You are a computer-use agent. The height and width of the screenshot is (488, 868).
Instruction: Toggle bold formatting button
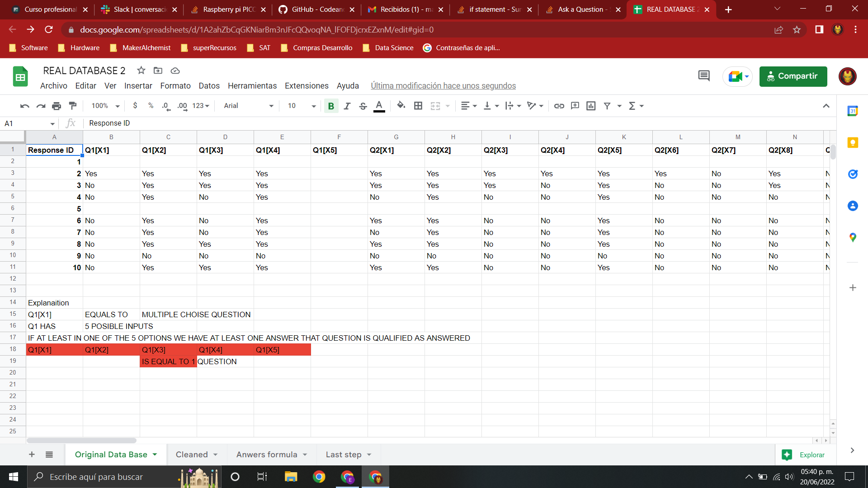[x=331, y=106]
